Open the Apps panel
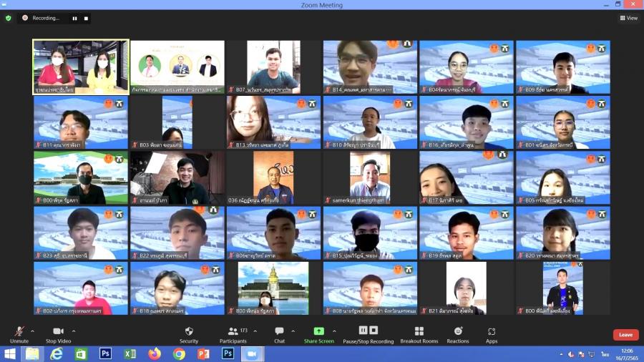Screen dimensions: 644x362 point(492,331)
